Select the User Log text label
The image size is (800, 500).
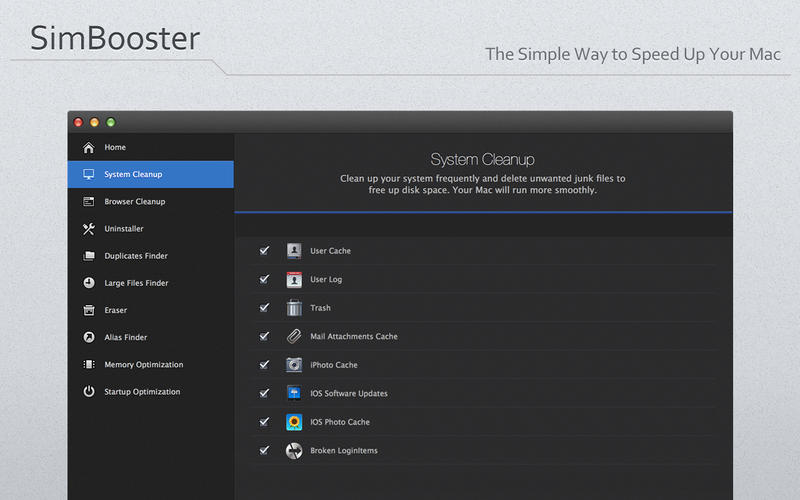click(x=326, y=280)
